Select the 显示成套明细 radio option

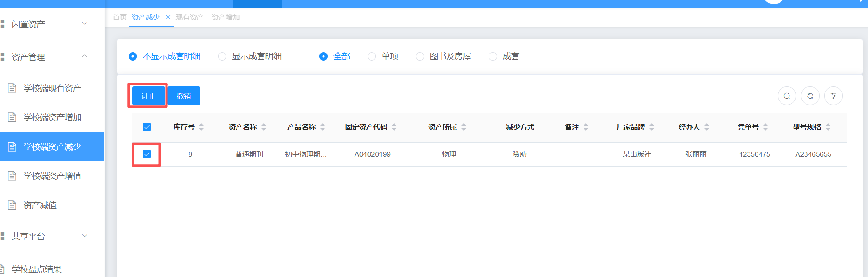(x=222, y=56)
